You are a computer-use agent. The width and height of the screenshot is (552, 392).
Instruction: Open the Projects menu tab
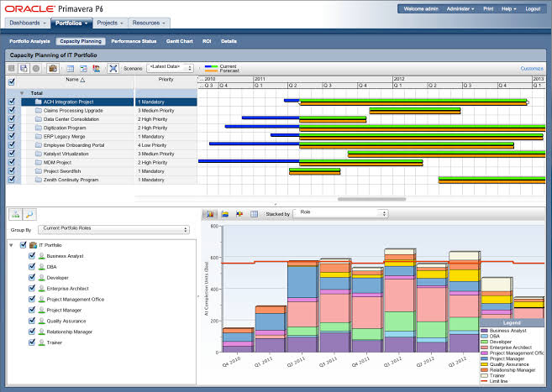pos(110,23)
